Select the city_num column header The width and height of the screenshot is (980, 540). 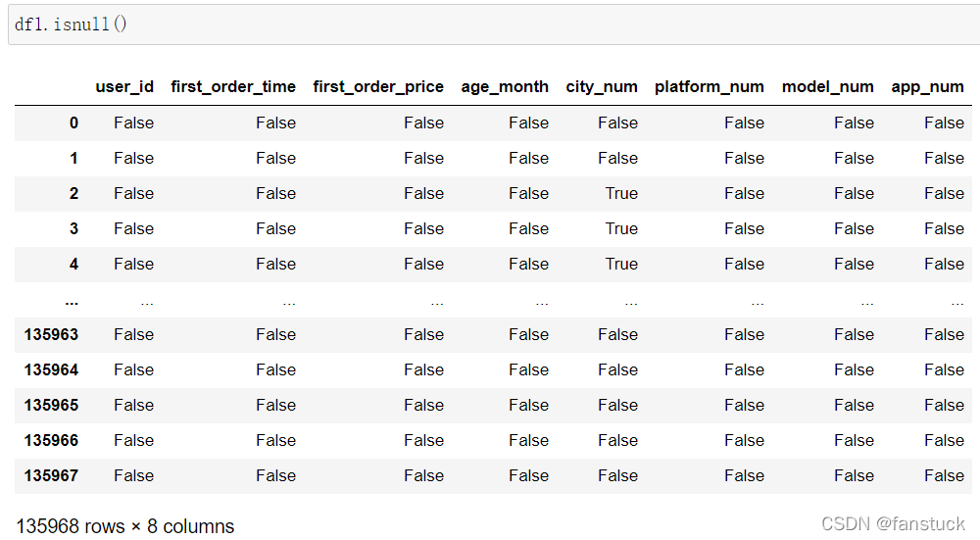[x=602, y=87]
